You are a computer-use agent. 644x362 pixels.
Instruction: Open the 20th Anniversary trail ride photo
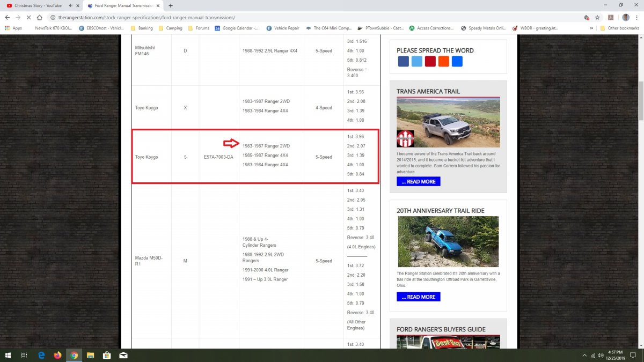448,241
